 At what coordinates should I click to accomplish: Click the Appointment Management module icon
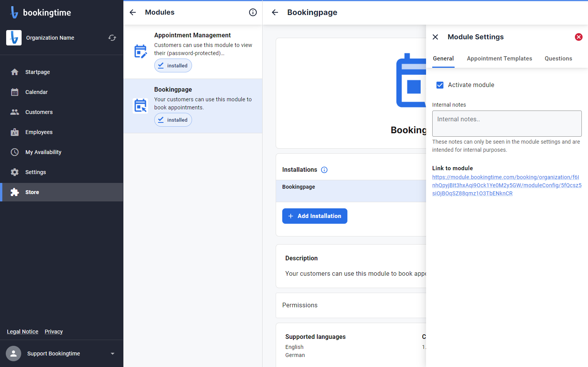(140, 52)
